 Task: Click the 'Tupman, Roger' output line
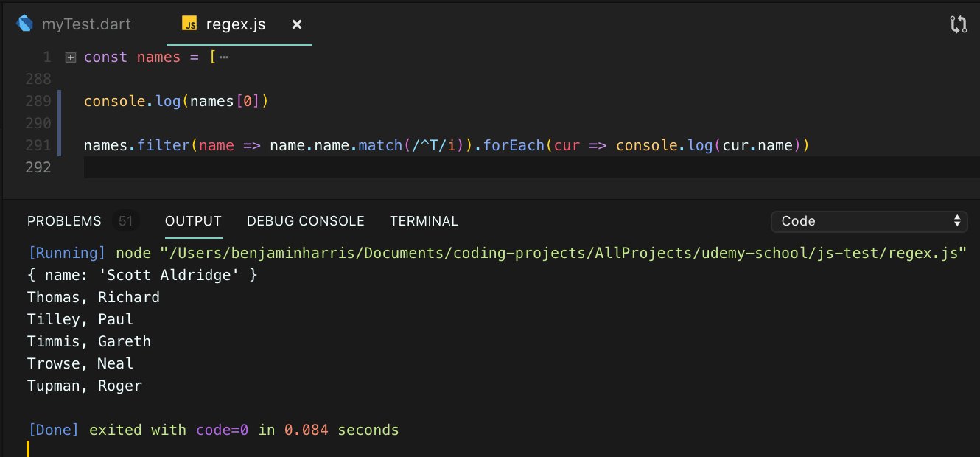click(x=85, y=386)
